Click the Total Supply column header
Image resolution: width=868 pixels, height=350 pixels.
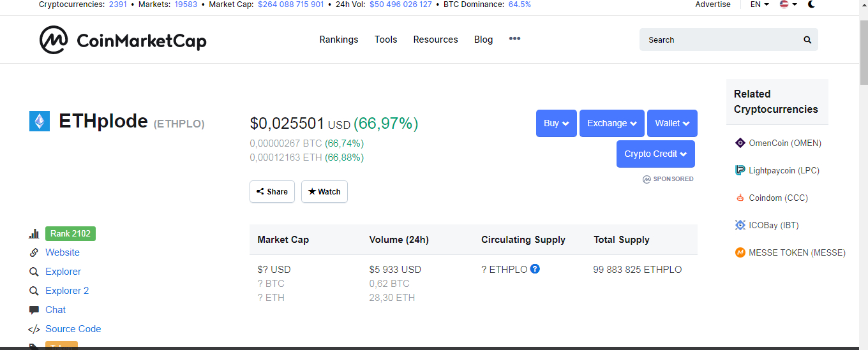coord(622,240)
